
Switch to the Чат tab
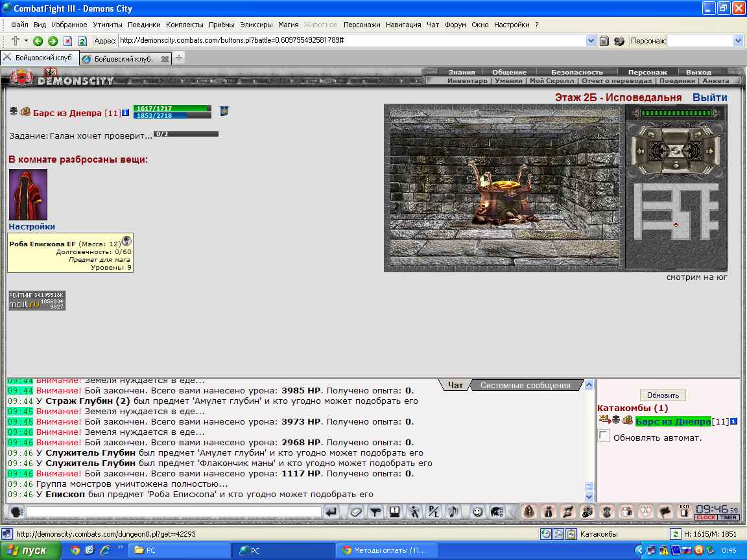click(x=455, y=385)
